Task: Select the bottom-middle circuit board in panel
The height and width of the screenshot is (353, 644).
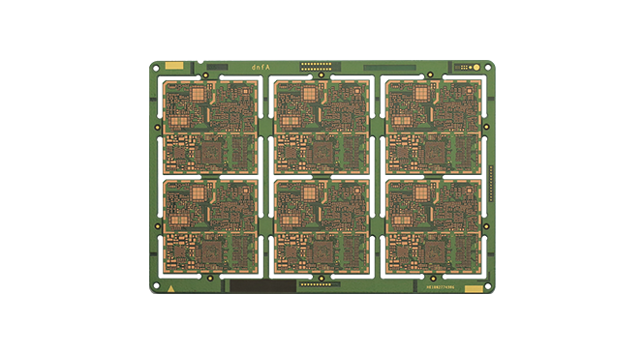Action: pyautogui.click(x=322, y=226)
